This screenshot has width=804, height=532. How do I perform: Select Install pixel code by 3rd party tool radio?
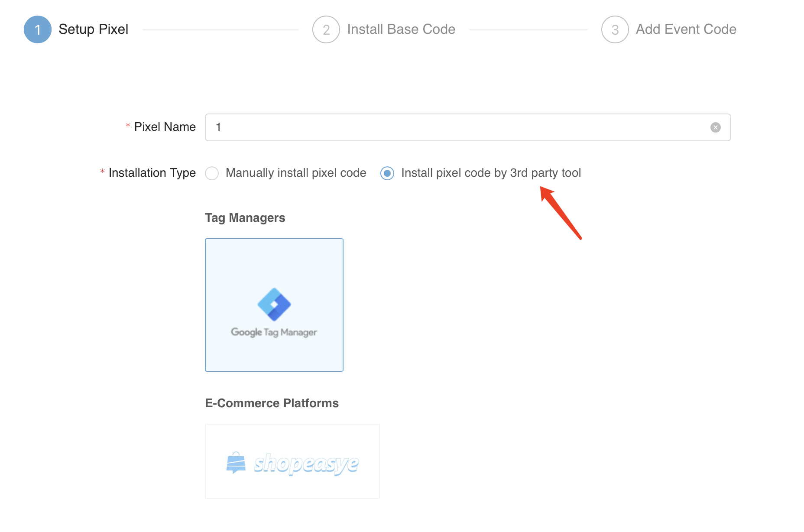[x=387, y=173]
